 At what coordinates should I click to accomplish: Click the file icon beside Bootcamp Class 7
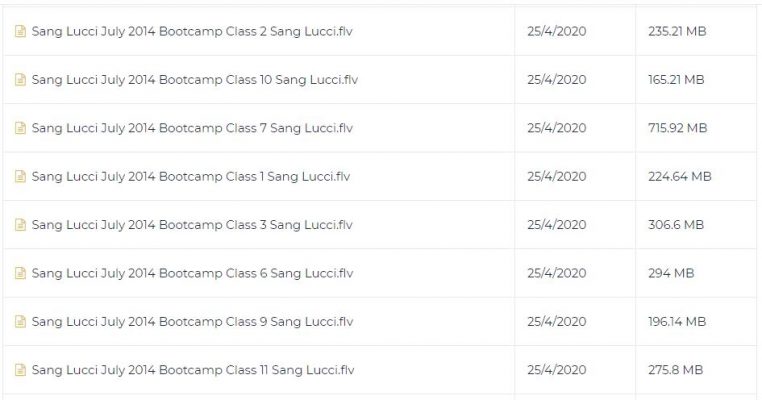(20, 128)
